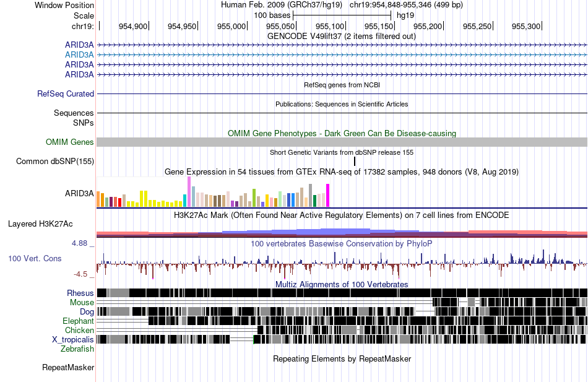Click the 954,950 ruler position
Image resolution: width=588 pixels, height=382 pixels.
(182, 26)
